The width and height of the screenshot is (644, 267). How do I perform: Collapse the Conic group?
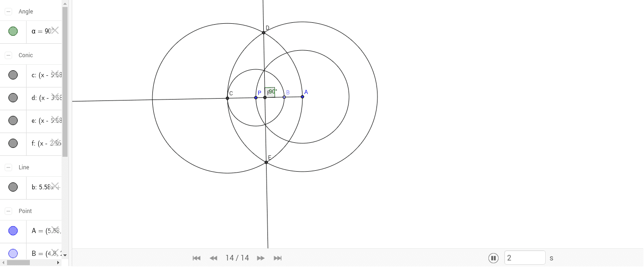click(x=8, y=55)
